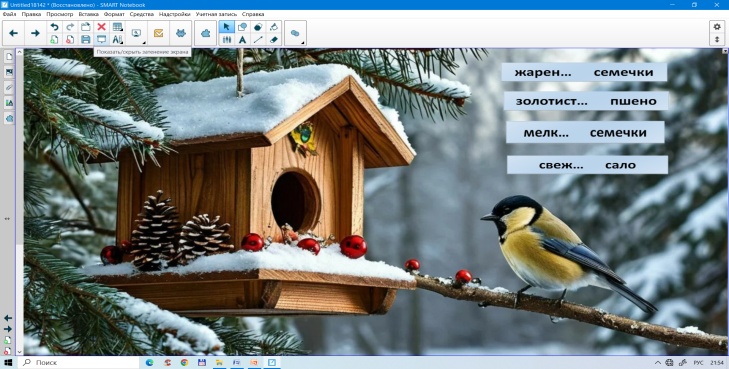
Task: Open the table insert dropdown
Action: pos(118,27)
